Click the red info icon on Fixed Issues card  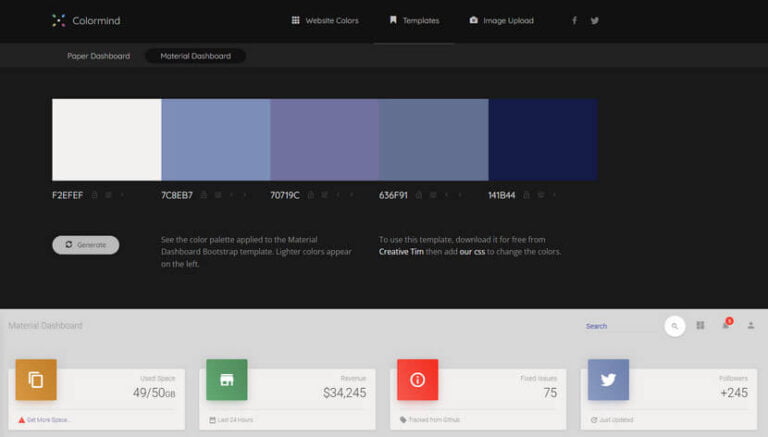(x=418, y=380)
